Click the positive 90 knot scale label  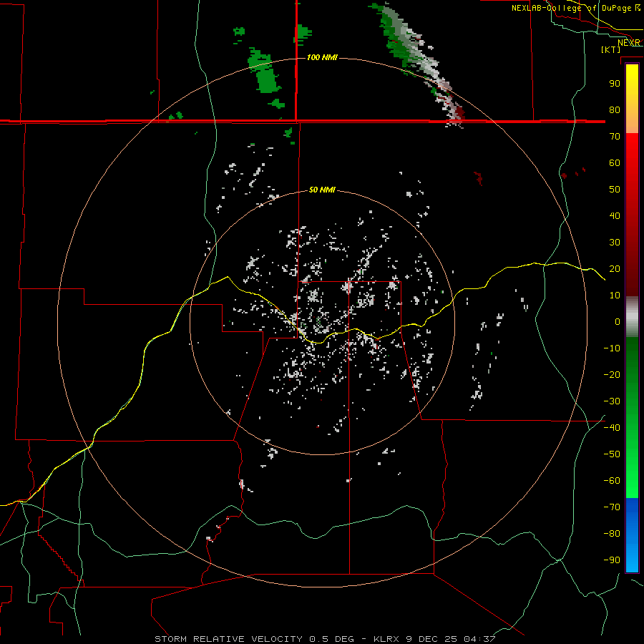[x=615, y=84]
